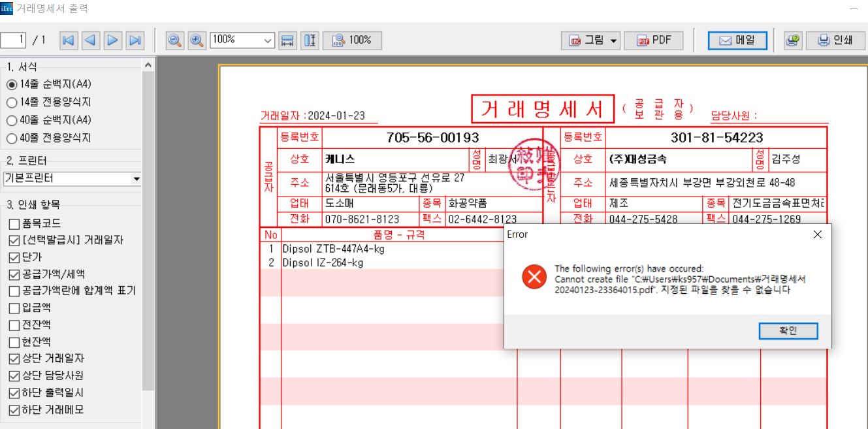Viewport: 868px width, 429px height.
Task: Fit the page to width
Action: 287,40
